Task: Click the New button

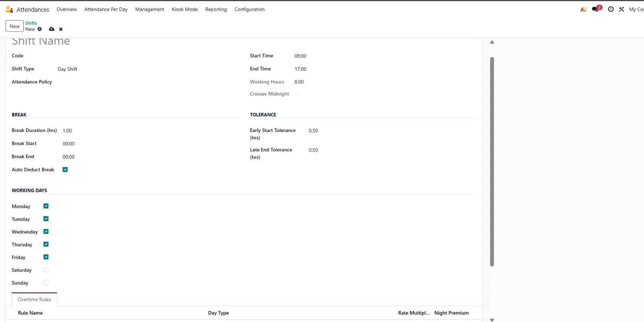Action: [x=14, y=26]
